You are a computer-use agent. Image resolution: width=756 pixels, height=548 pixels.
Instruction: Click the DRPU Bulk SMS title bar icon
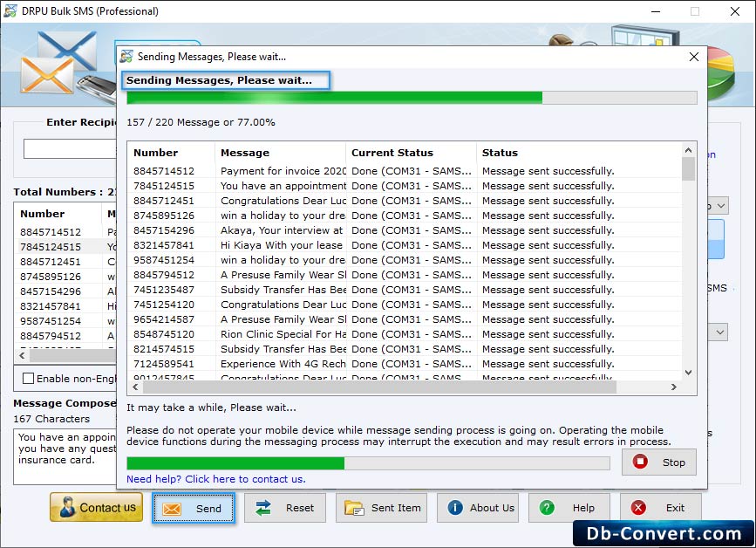point(10,11)
